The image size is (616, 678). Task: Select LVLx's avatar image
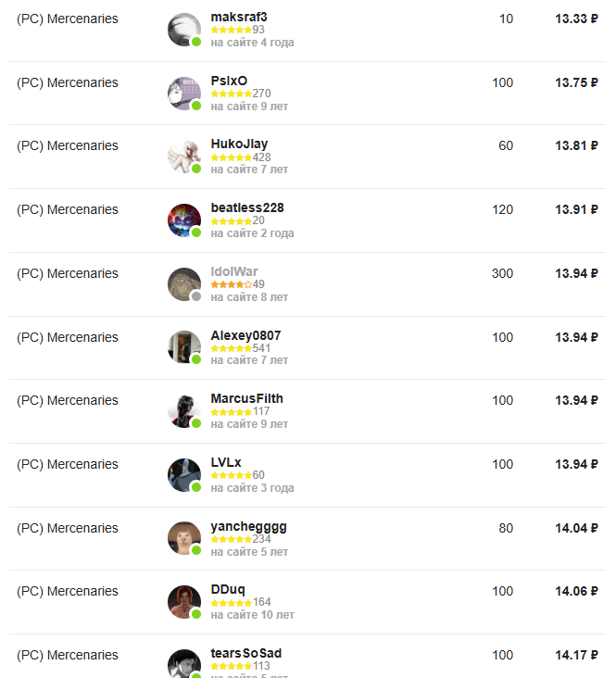183,475
